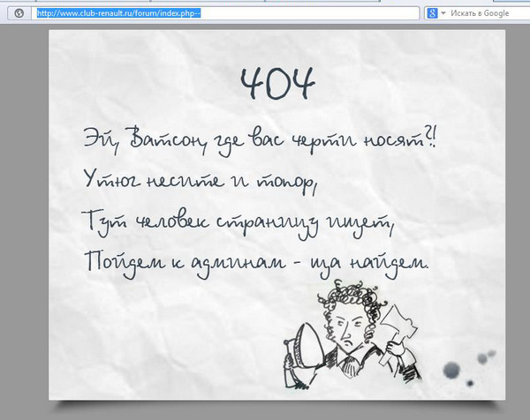Click the handwritten 404 heading
Image resolution: width=530 pixels, height=420 pixels.
[277, 84]
